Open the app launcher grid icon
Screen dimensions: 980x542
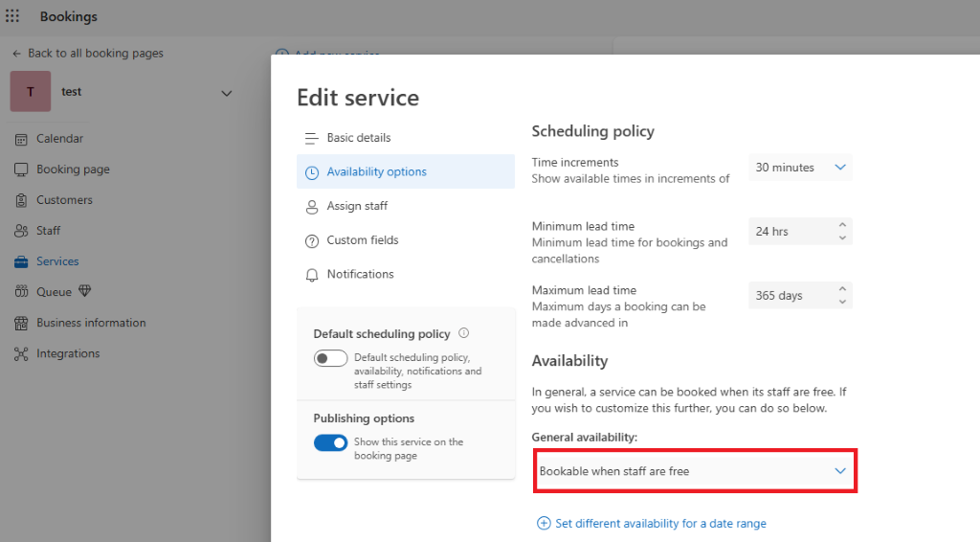point(12,16)
